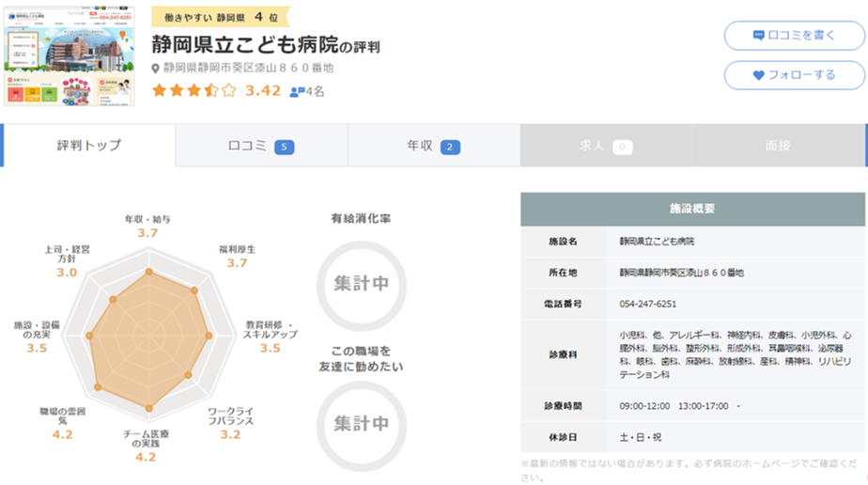Viewport: 868px width, 485px height.
Task: Click the 施設概要 table header
Action: click(692, 209)
